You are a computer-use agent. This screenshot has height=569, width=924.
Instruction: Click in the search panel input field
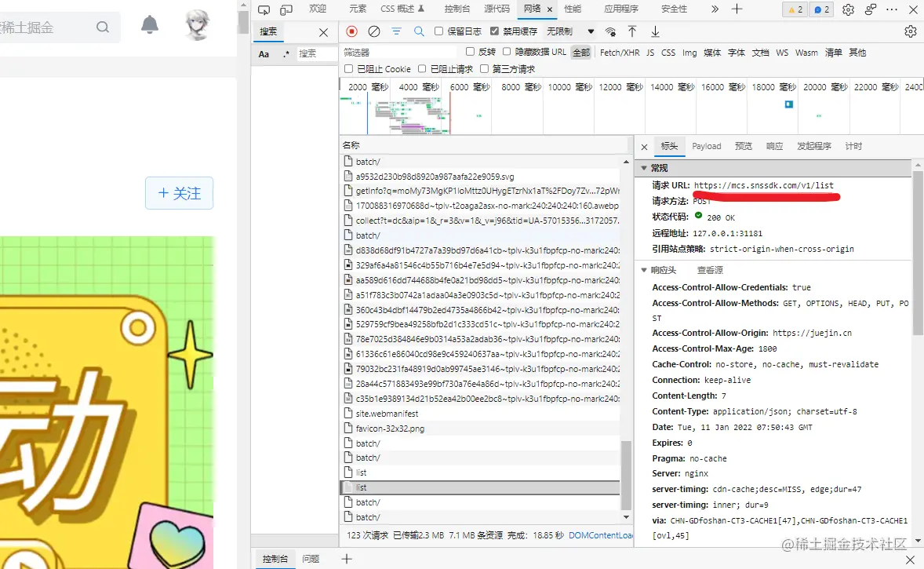point(315,53)
